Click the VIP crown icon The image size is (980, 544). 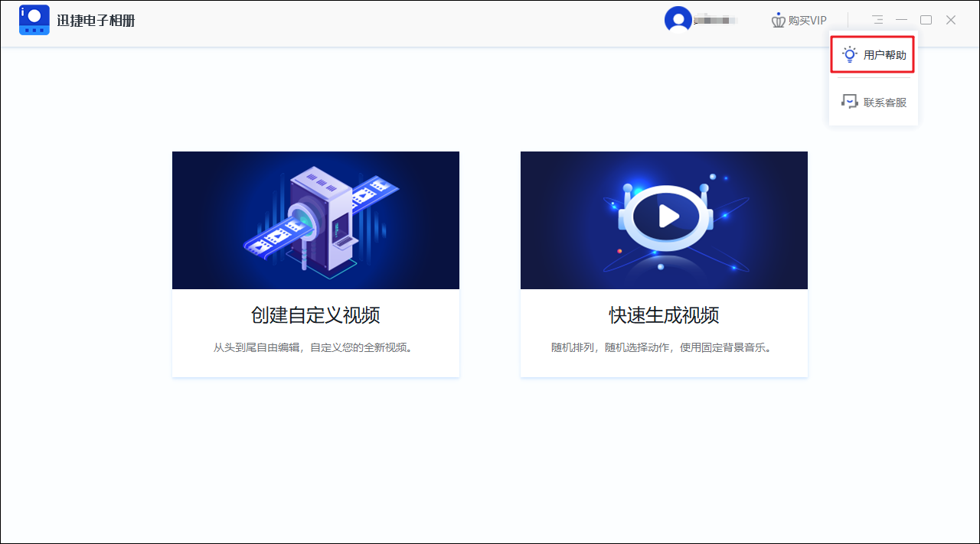click(779, 21)
